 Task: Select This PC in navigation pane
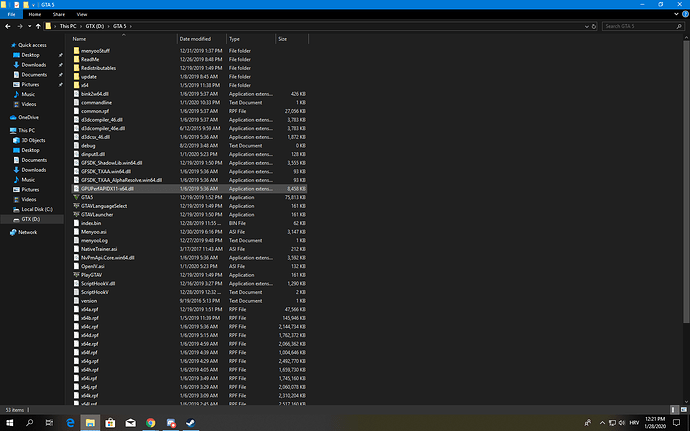tap(26, 130)
